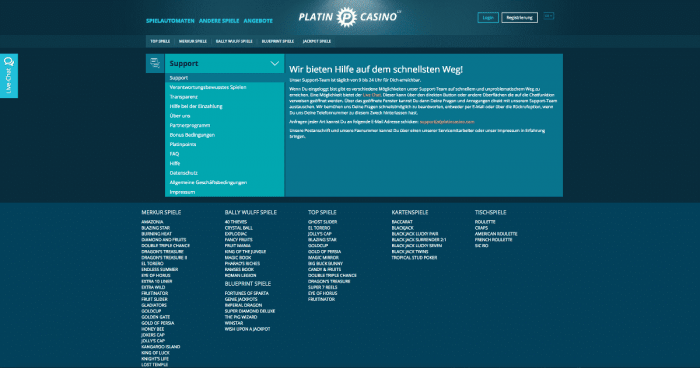
Task: Open the Crystal Ball game link
Action: click(238, 228)
